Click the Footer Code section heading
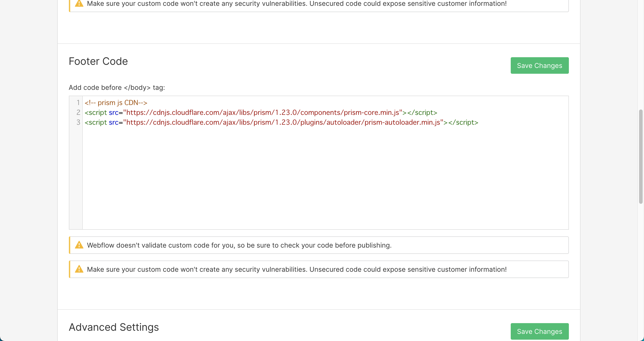The height and width of the screenshot is (341, 644). (98, 61)
